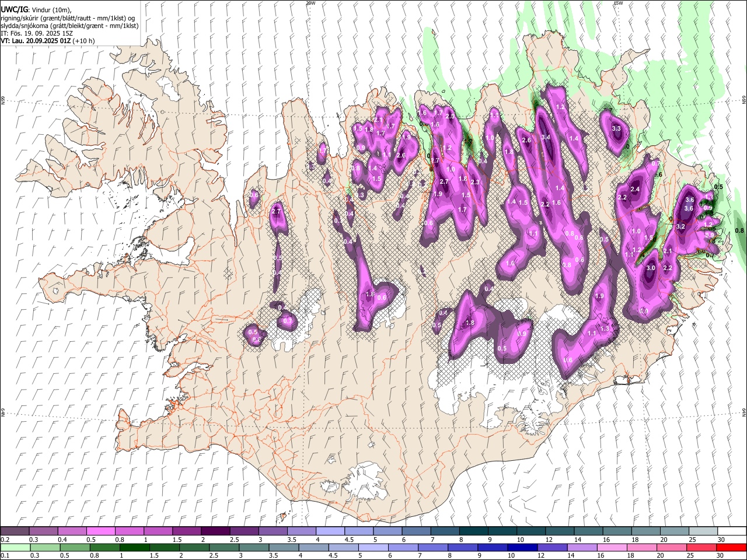Image resolution: width=747 pixels, height=560 pixels.
Task: Select the rain legend swatch starting at 0.5
Action: (x=75, y=547)
